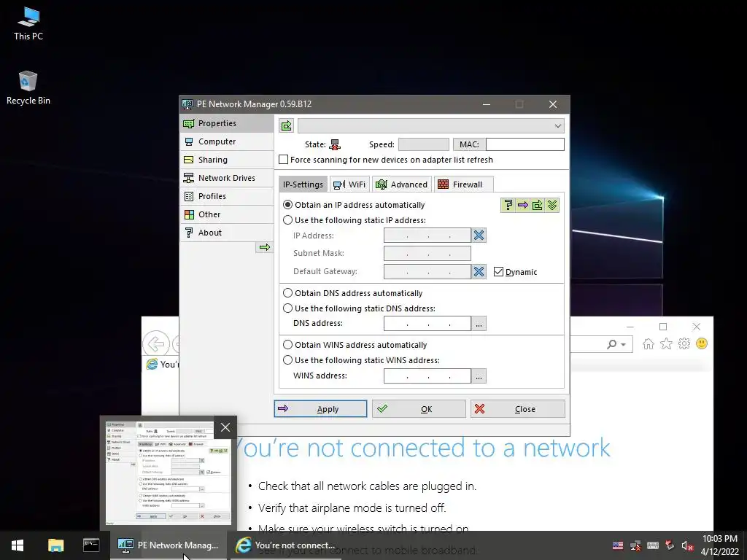Image resolution: width=747 pixels, height=560 pixels.
Task: Click the Home icon in Internet Explorer
Action: [x=649, y=344]
